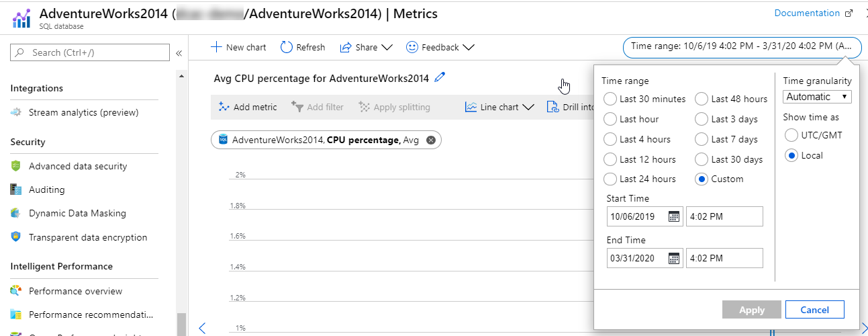Click the Intelligent Performance section heading
Screen dimensions: 868x336
[x=62, y=266]
